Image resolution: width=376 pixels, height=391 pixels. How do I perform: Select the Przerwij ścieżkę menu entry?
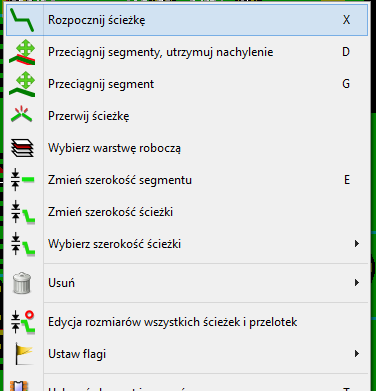(x=187, y=116)
